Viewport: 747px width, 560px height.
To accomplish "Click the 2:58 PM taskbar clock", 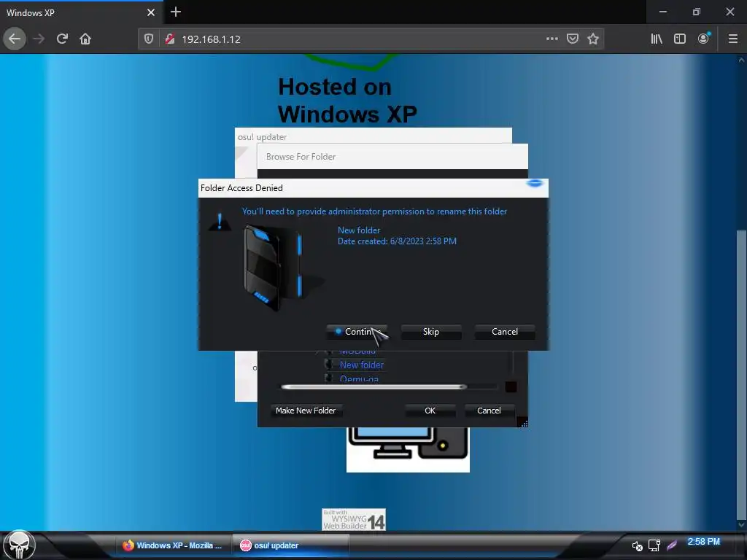I will click(704, 542).
